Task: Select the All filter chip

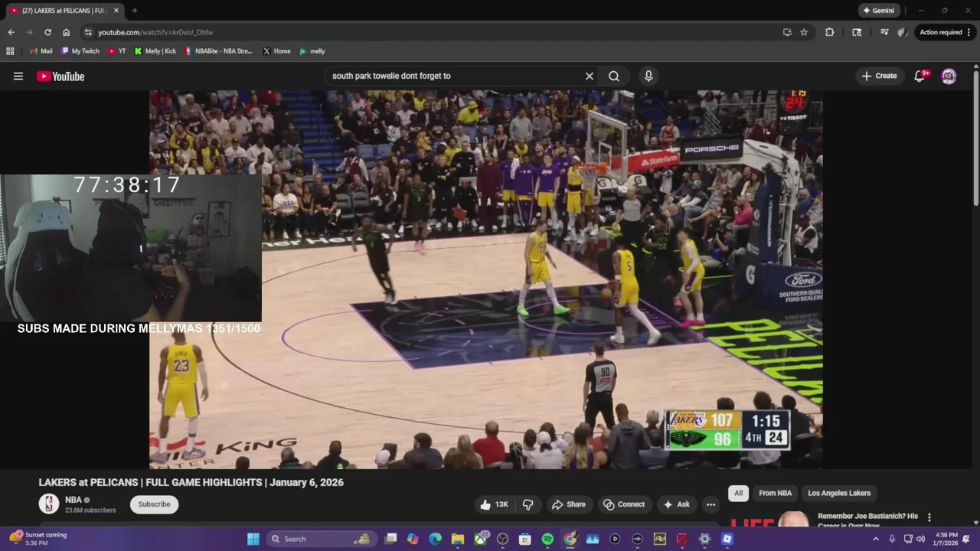Action: tap(738, 493)
